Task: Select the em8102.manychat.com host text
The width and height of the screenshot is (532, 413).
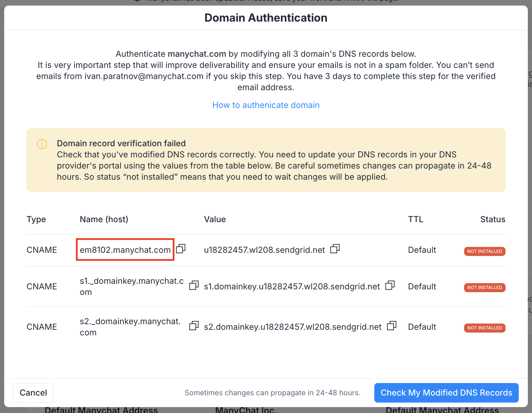Action: [125, 250]
